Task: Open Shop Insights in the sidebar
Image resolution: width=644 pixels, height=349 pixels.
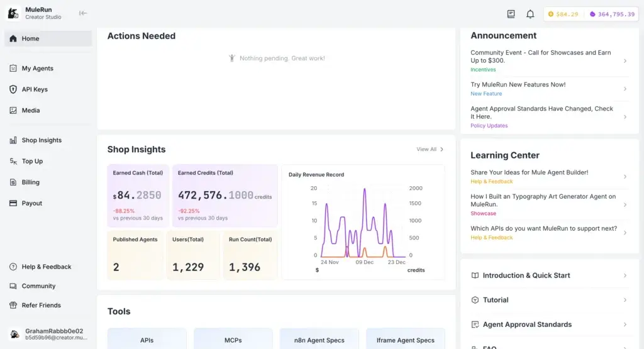Action: click(48, 140)
